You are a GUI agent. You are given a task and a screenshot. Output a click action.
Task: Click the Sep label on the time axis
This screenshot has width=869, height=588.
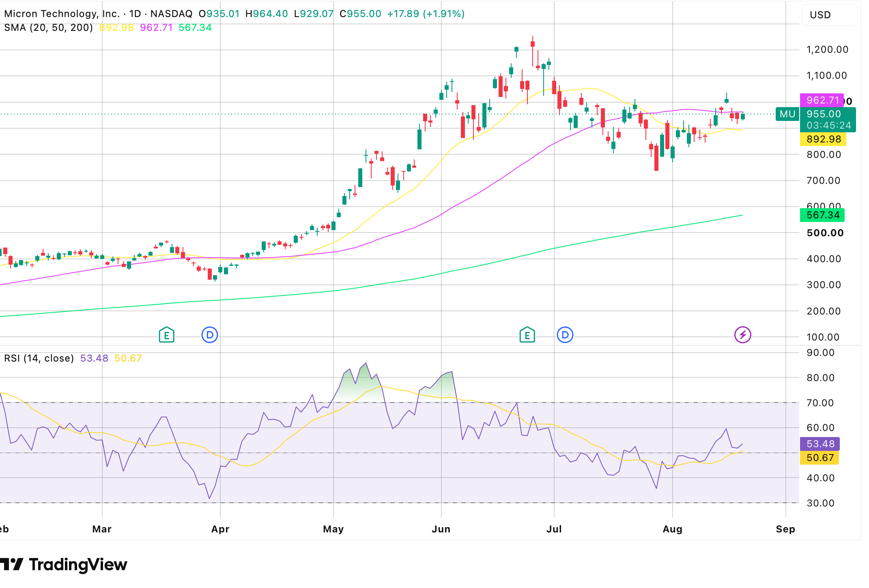(x=785, y=529)
